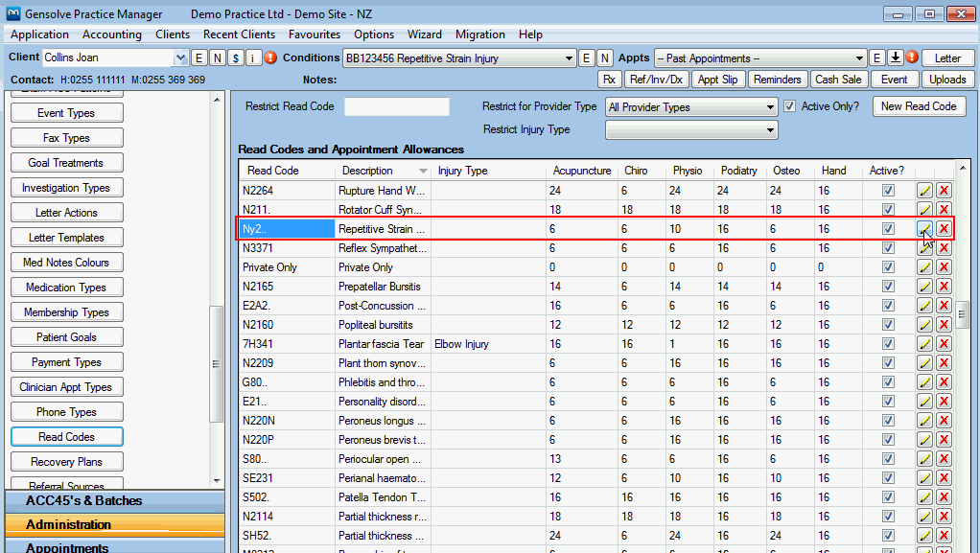The image size is (980, 553).
Task: Toggle Active checkbox for Popliteal bursitis
Action: pyautogui.click(x=888, y=325)
